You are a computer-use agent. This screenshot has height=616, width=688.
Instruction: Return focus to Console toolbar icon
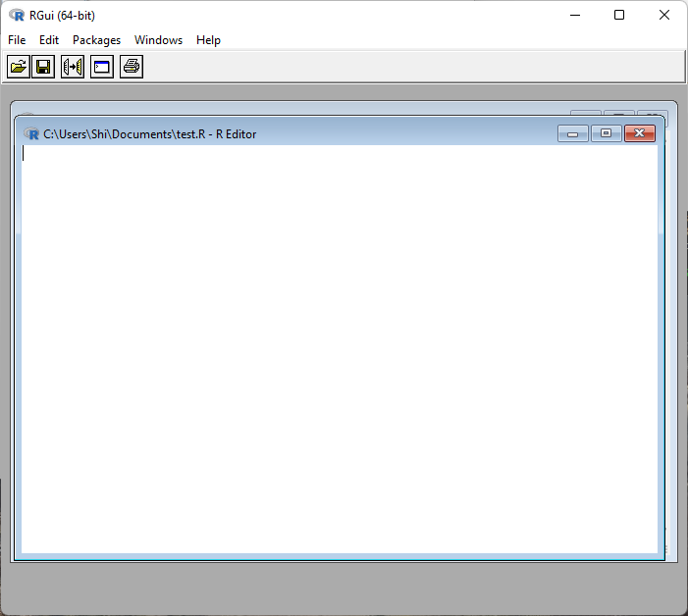point(102,67)
